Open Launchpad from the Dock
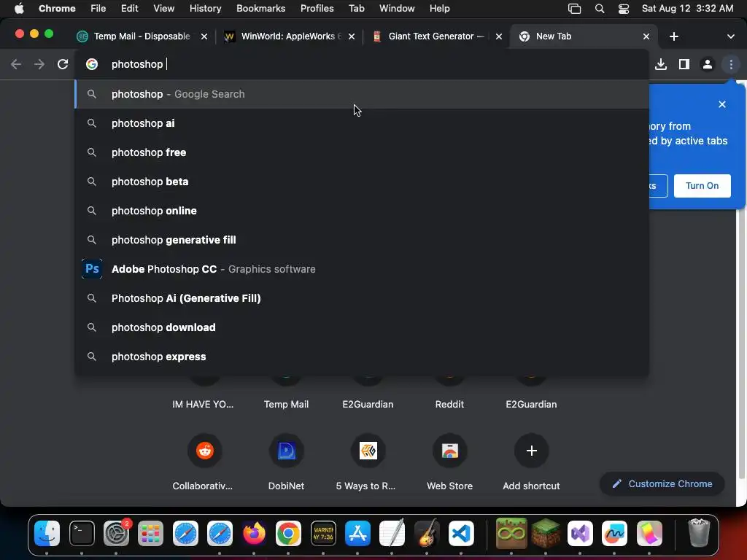Screen dimensions: 747x560 (150, 533)
